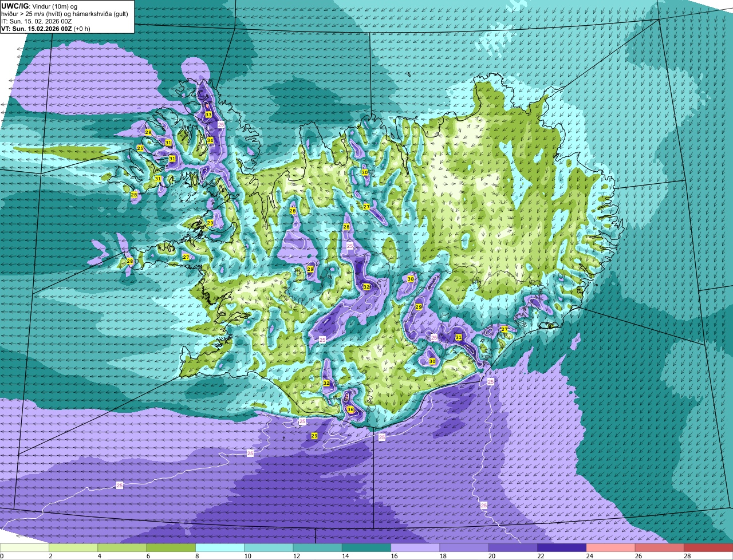Pick the light pink swatch between 24 and 26

(x=611, y=547)
